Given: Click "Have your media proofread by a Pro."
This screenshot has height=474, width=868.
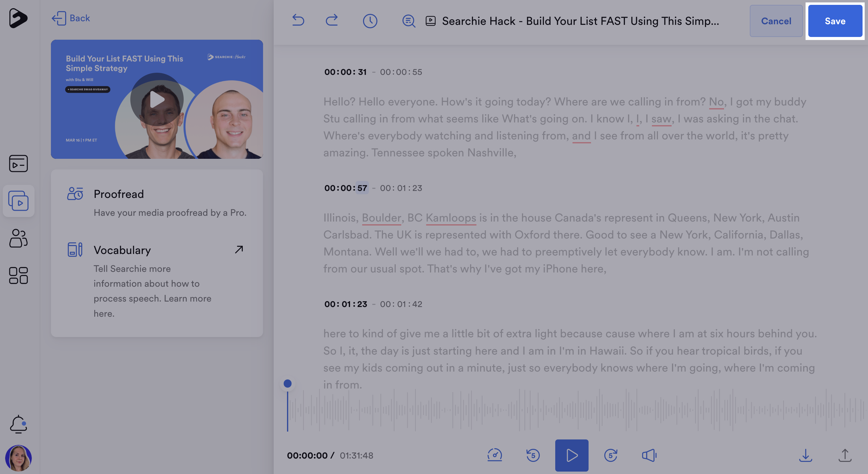Looking at the screenshot, I should click(170, 213).
